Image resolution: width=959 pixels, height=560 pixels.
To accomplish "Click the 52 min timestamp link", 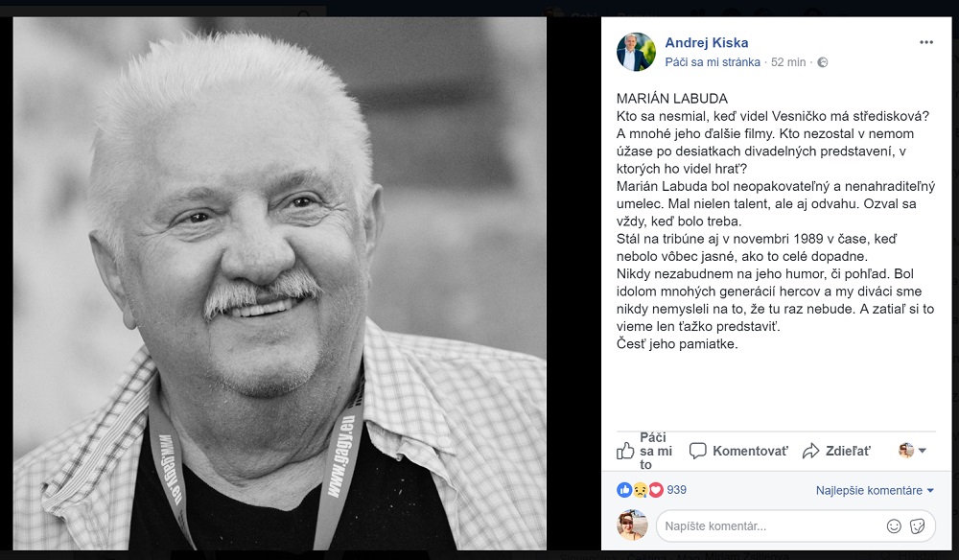I will tap(788, 62).
